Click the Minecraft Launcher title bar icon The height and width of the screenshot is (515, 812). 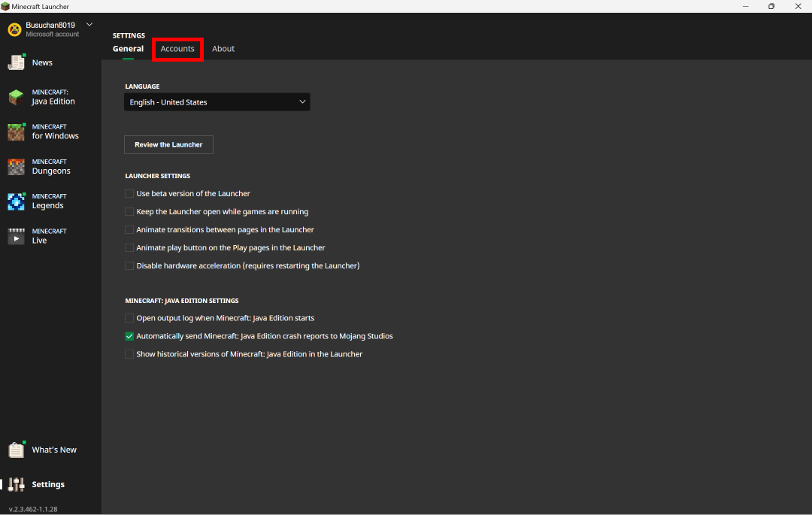[5, 6]
